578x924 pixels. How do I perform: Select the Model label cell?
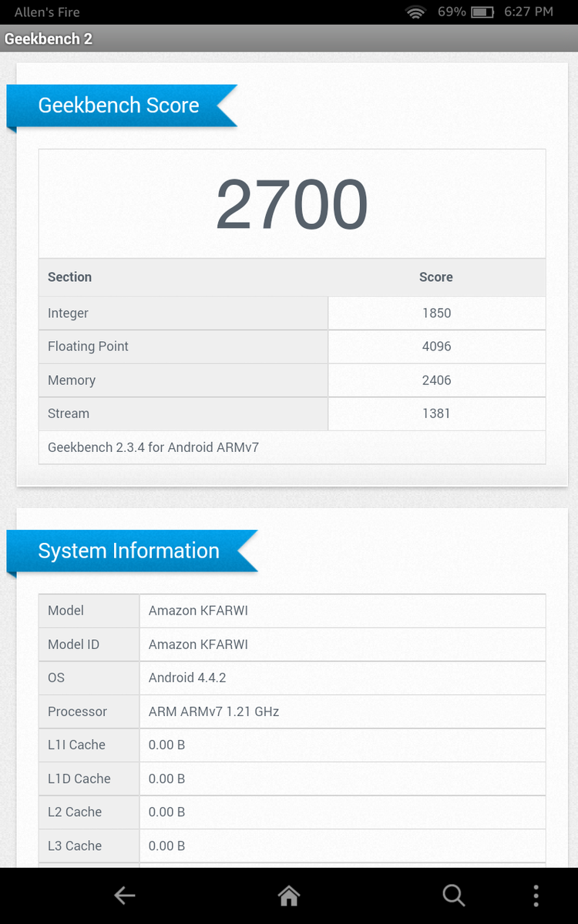[89, 611]
